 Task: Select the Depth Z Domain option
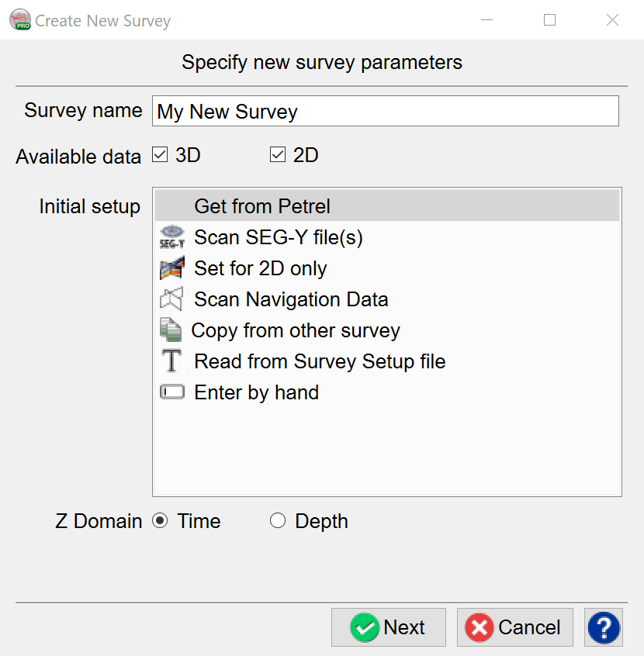(x=278, y=521)
